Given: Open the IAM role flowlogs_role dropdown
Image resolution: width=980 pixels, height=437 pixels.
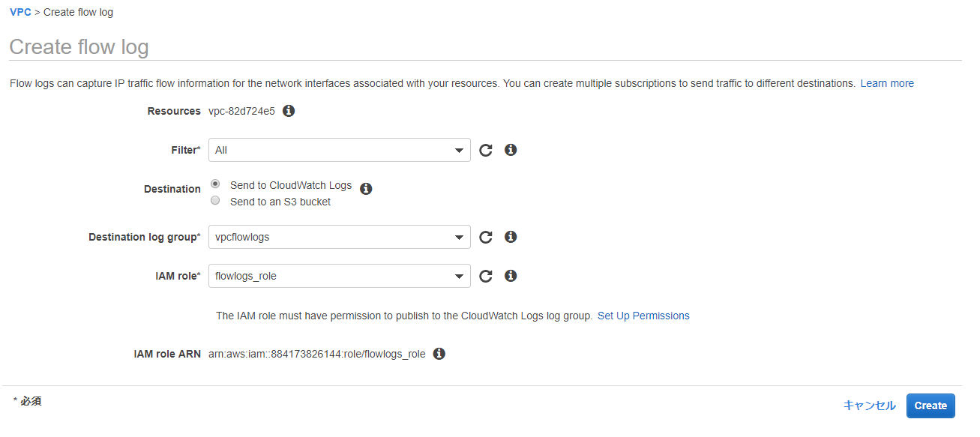Looking at the screenshot, I should tap(339, 276).
